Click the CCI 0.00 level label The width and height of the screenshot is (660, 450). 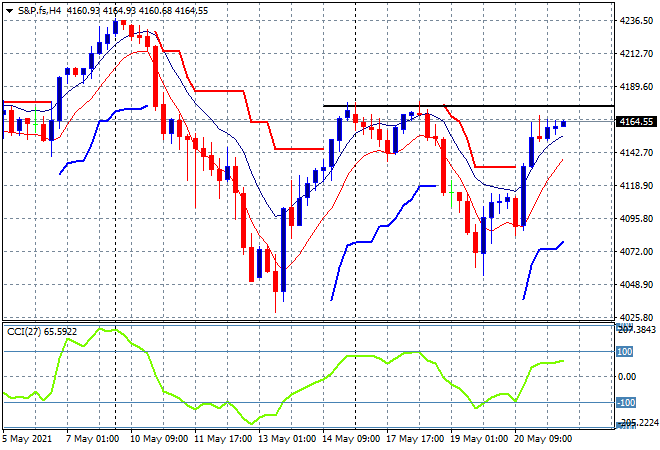coord(627,377)
